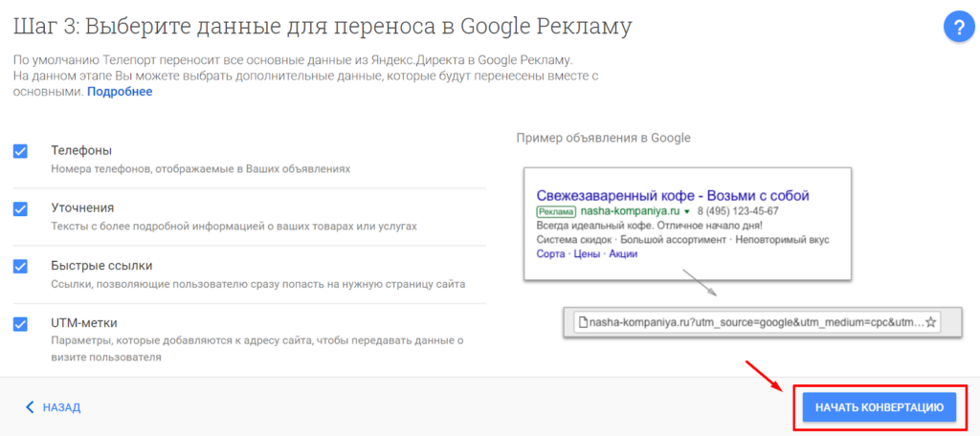Screen dimensions: 980x436
Task: Disable the Быстрые ссылки checkbox
Action: tap(20, 266)
